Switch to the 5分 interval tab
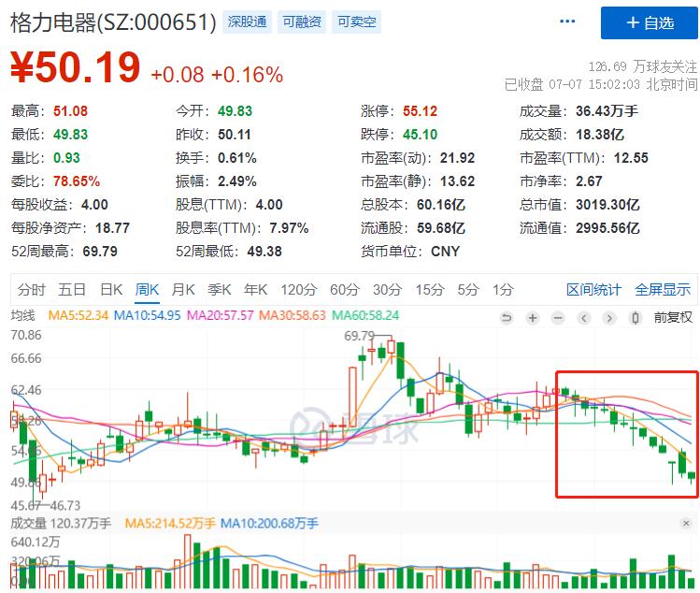The width and height of the screenshot is (700, 593). [468, 290]
